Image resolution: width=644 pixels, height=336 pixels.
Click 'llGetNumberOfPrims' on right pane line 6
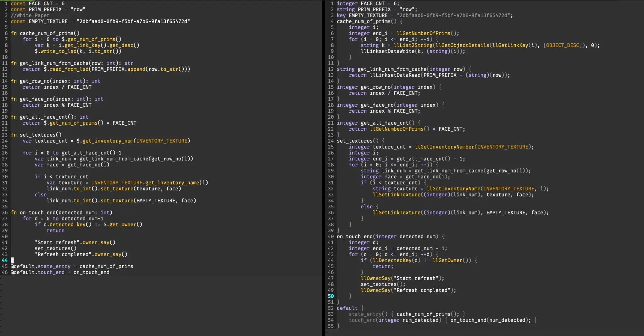point(424,33)
